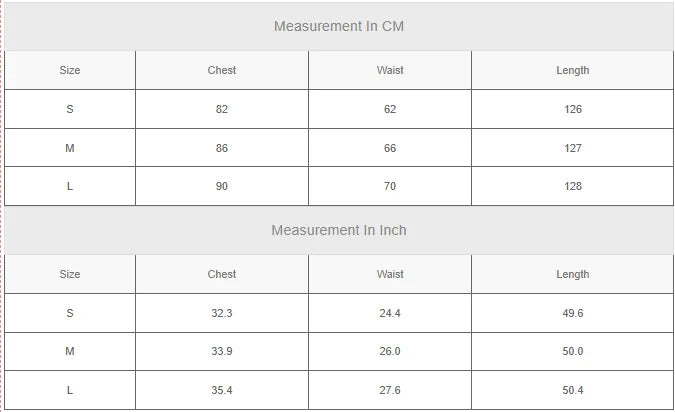This screenshot has width=675, height=412.
Task: Click the waist value 26.0 cell
Action: click(x=390, y=351)
